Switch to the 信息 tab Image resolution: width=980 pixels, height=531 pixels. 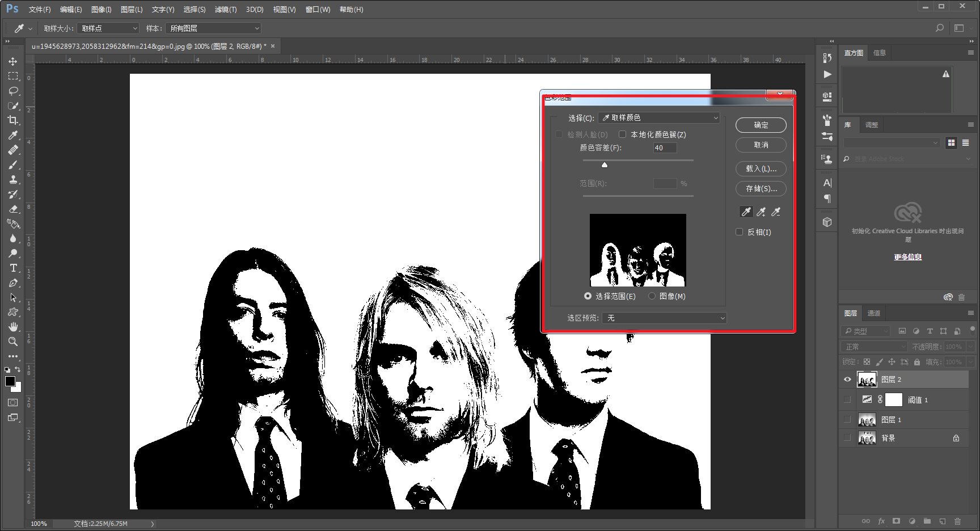click(x=880, y=53)
